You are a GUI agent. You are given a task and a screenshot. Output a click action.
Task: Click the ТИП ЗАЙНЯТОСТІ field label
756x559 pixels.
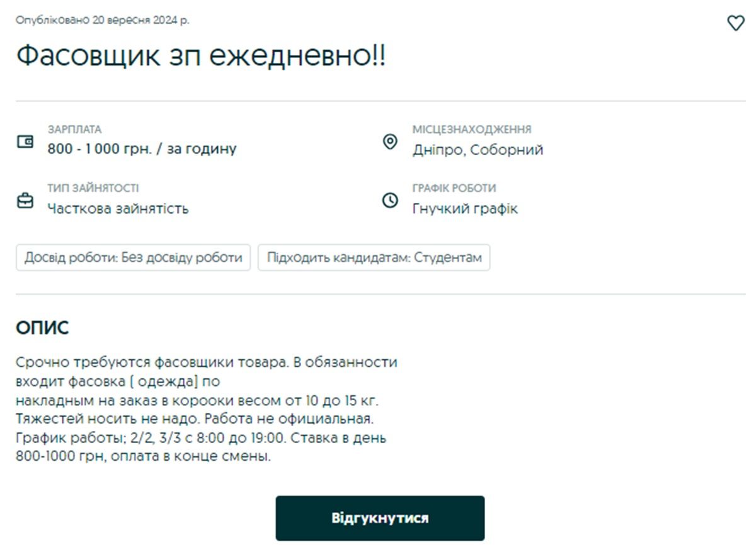coord(93,188)
